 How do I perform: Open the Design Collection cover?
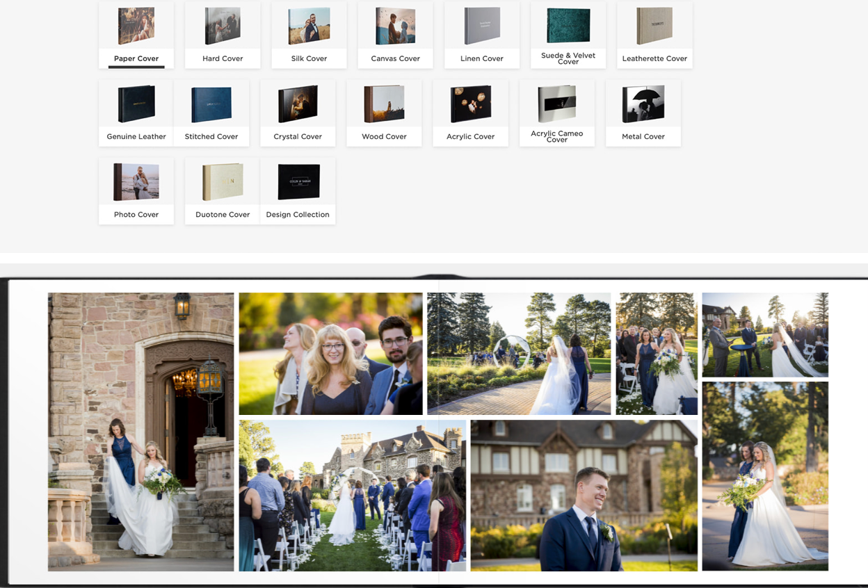298,190
